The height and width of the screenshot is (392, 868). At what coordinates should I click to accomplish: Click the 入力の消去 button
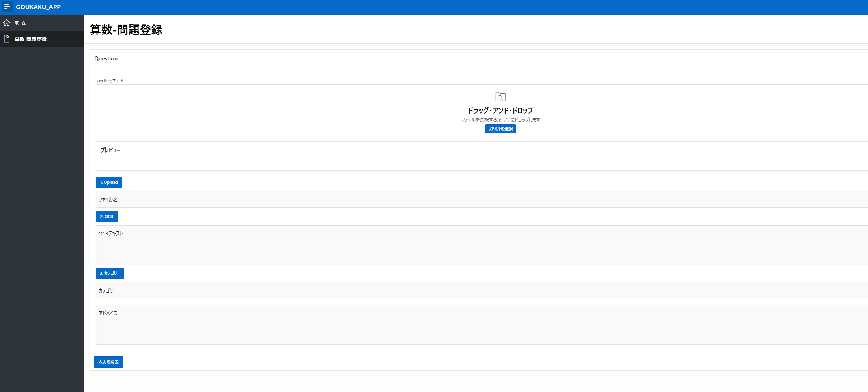pos(108,362)
